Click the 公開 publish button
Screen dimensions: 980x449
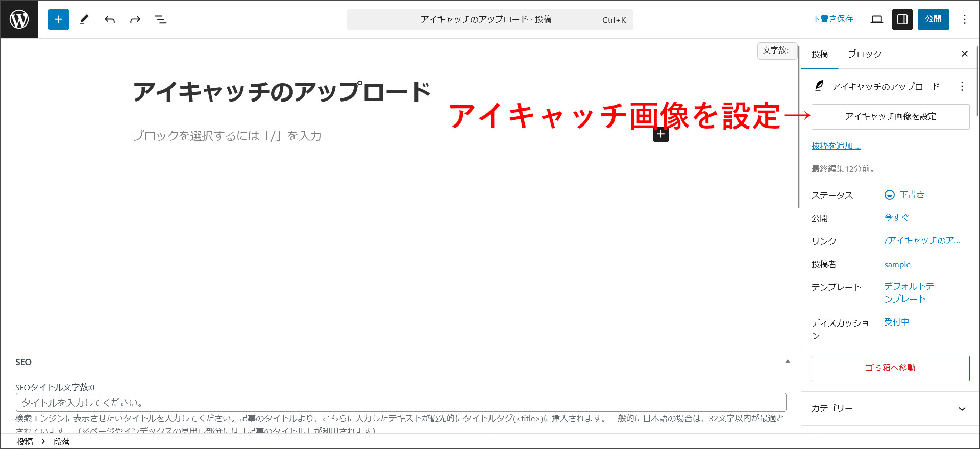pyautogui.click(x=933, y=19)
